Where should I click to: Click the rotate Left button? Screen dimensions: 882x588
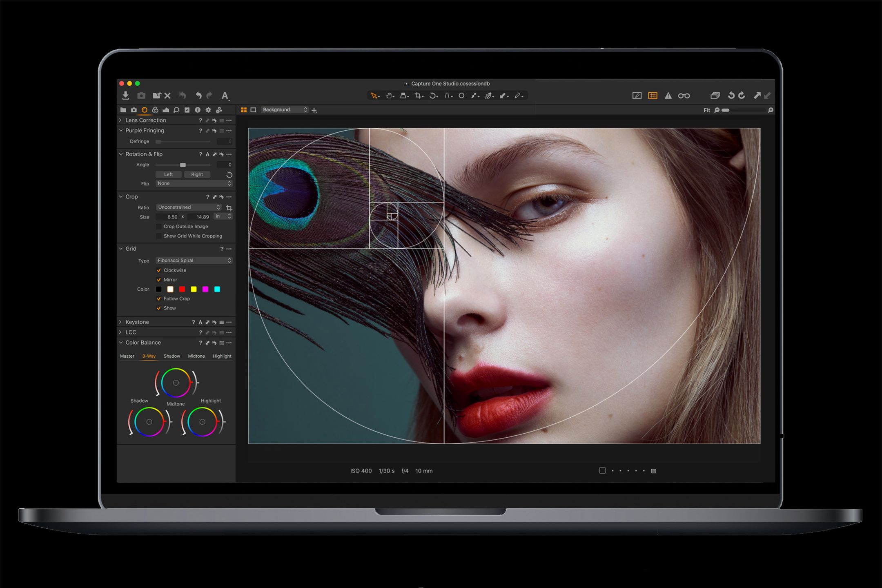(168, 174)
